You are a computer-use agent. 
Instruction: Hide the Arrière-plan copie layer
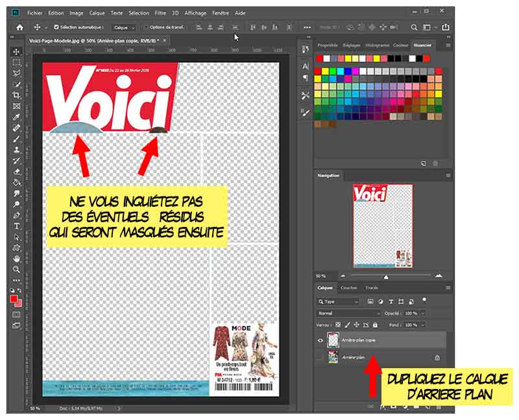pos(320,340)
